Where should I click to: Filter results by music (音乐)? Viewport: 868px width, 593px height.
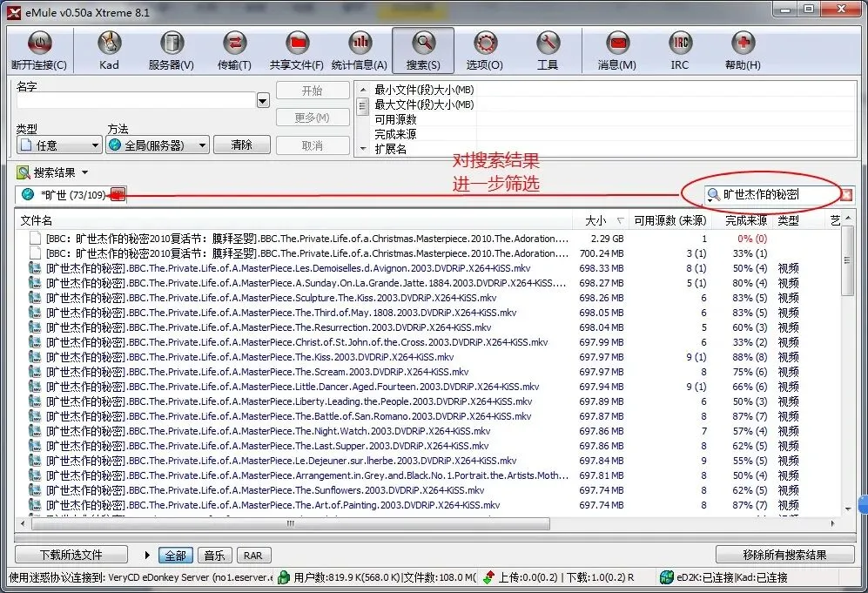[x=215, y=556]
